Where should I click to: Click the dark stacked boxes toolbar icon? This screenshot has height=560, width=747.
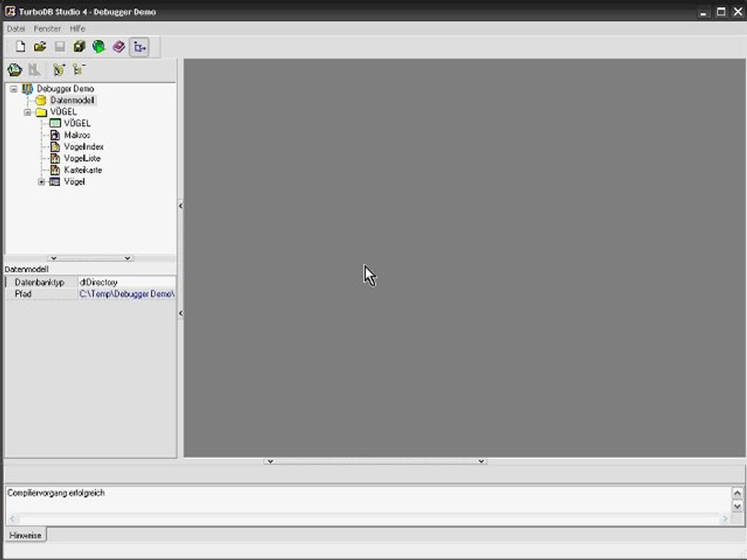[x=79, y=47]
